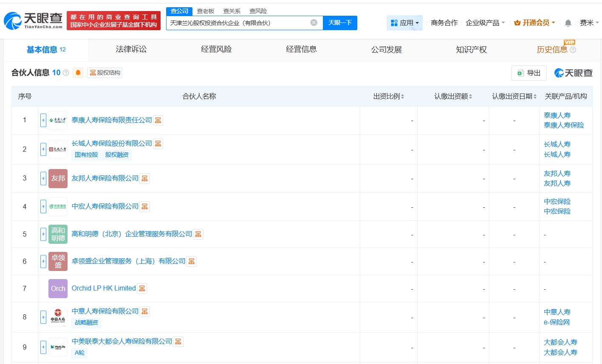Click the 天眼查 logo at top left

tap(33, 20)
